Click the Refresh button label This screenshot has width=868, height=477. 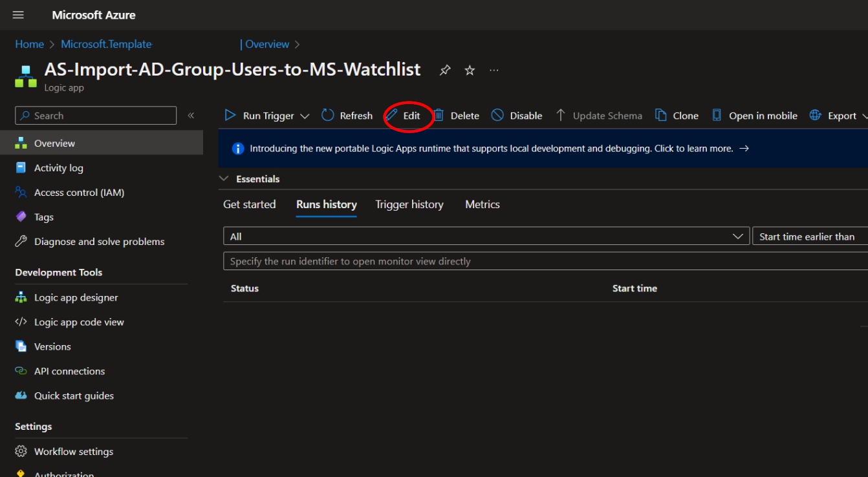356,116
